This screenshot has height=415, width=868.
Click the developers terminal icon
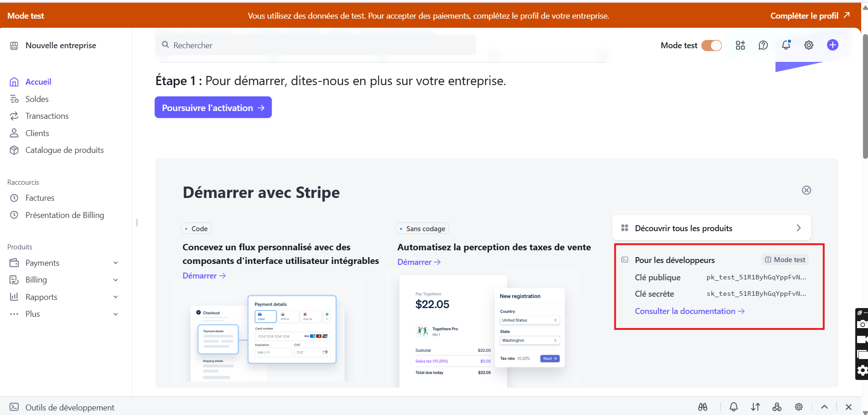coord(625,260)
